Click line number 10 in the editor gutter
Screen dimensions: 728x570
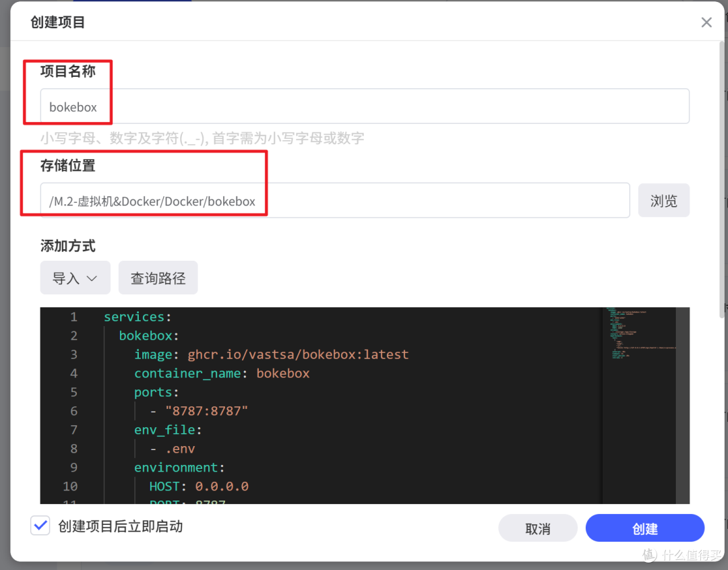coord(70,486)
